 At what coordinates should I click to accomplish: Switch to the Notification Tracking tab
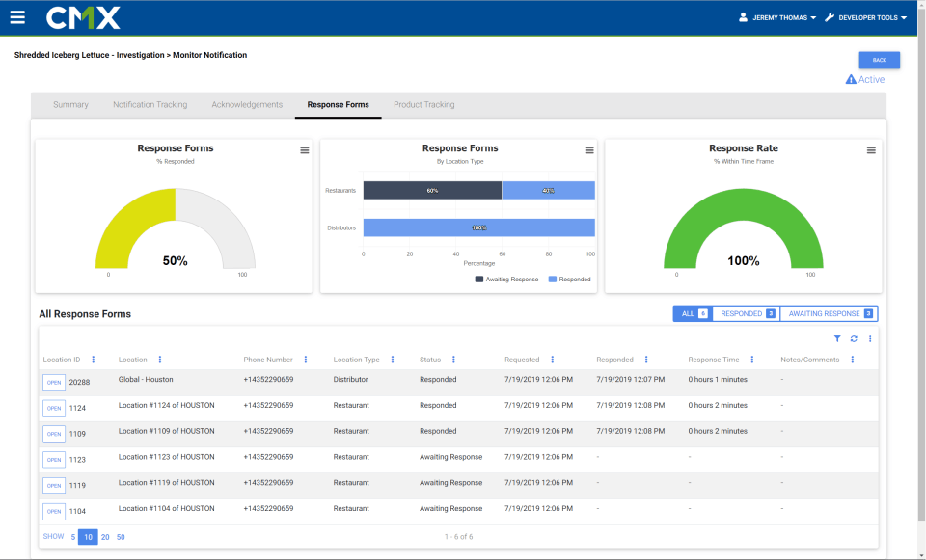[150, 104]
